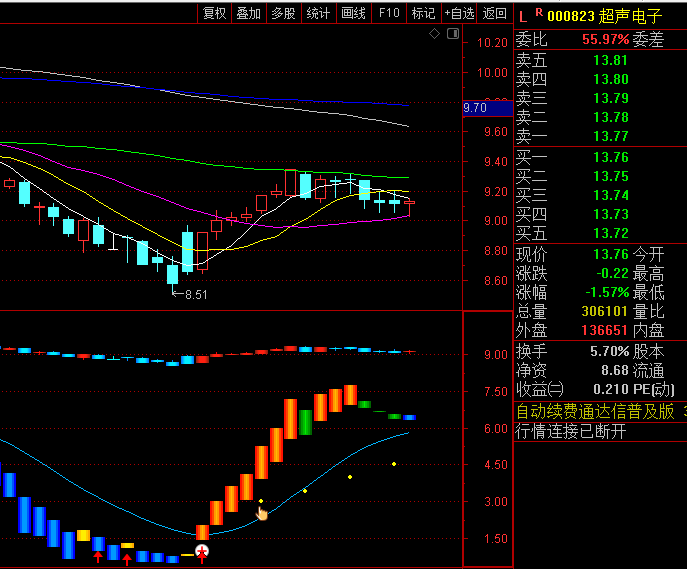The width and height of the screenshot is (687, 569).
Task: Click the 行情连接已断开 status message
Action: click(x=571, y=431)
